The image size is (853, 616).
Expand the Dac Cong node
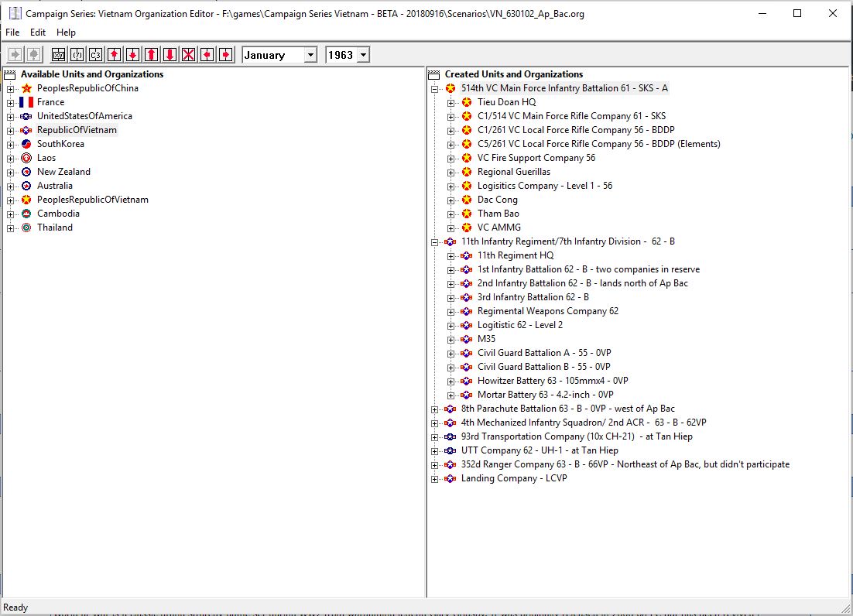coord(451,200)
